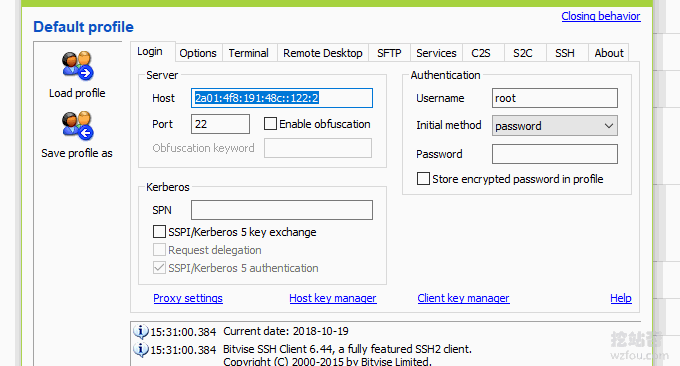Enable SSPI/Kerberos 5 key exchange
This screenshot has height=366, width=680.
click(159, 232)
